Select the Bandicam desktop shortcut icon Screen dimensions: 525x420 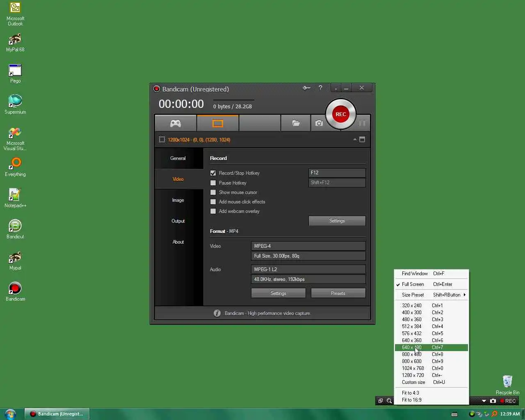click(x=15, y=292)
